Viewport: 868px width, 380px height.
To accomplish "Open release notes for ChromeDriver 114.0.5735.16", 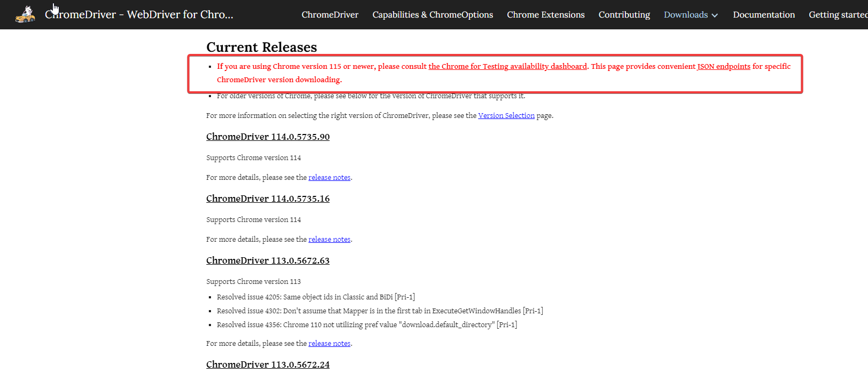I will pyautogui.click(x=330, y=239).
